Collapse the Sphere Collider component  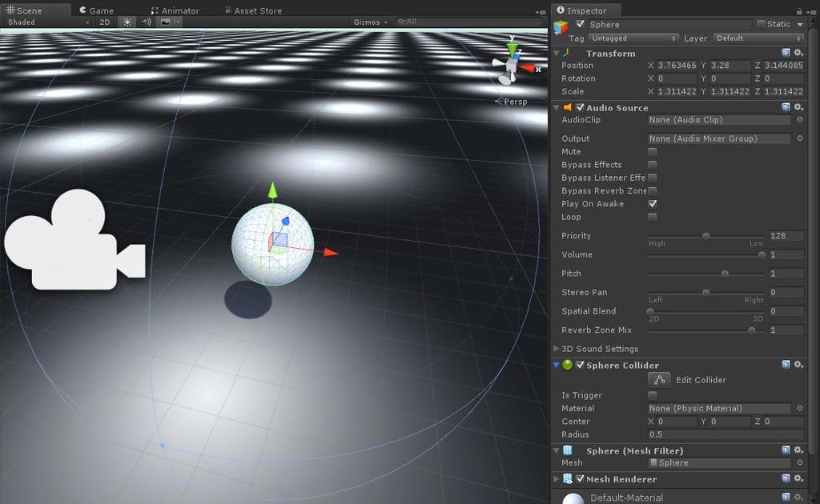[x=557, y=365]
